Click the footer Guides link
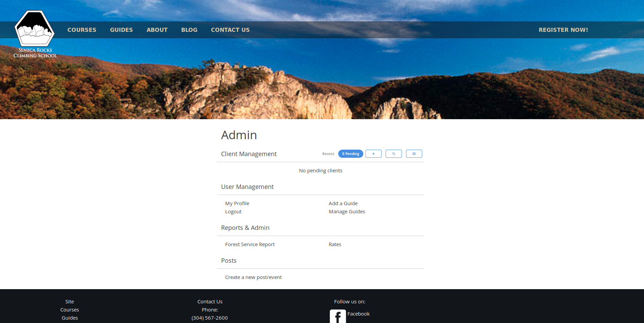 pos(70,318)
